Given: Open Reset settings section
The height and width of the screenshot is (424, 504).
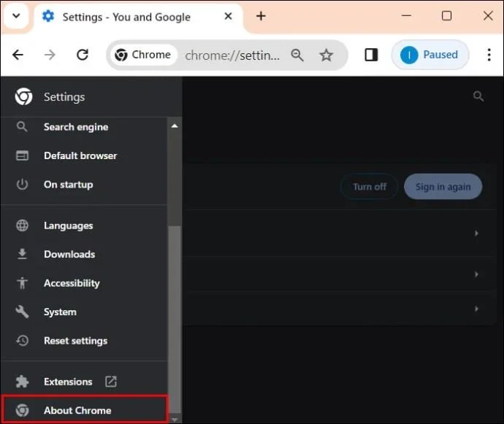Looking at the screenshot, I should tap(83, 341).
